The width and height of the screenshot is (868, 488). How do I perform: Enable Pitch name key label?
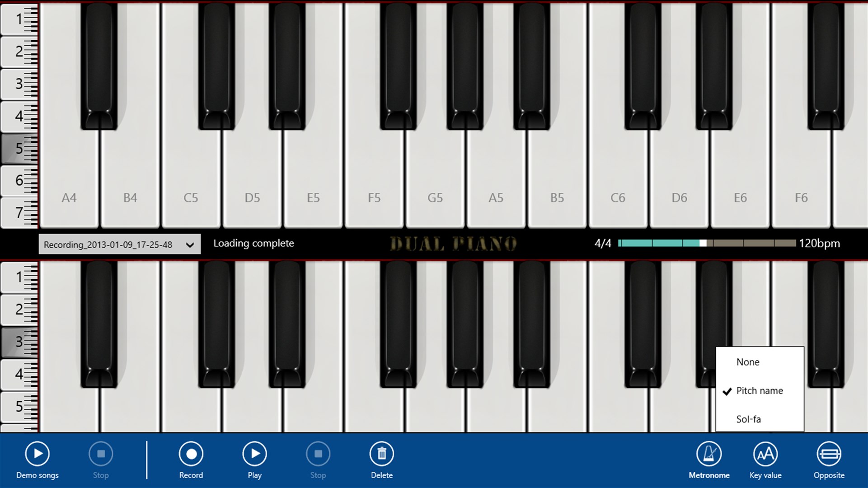click(760, 390)
